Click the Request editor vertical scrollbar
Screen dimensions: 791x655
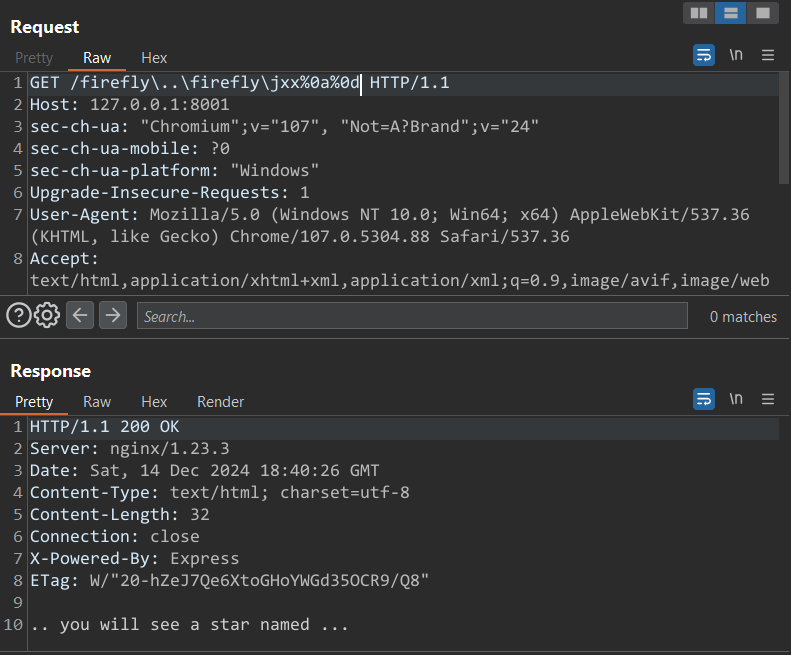(x=784, y=130)
